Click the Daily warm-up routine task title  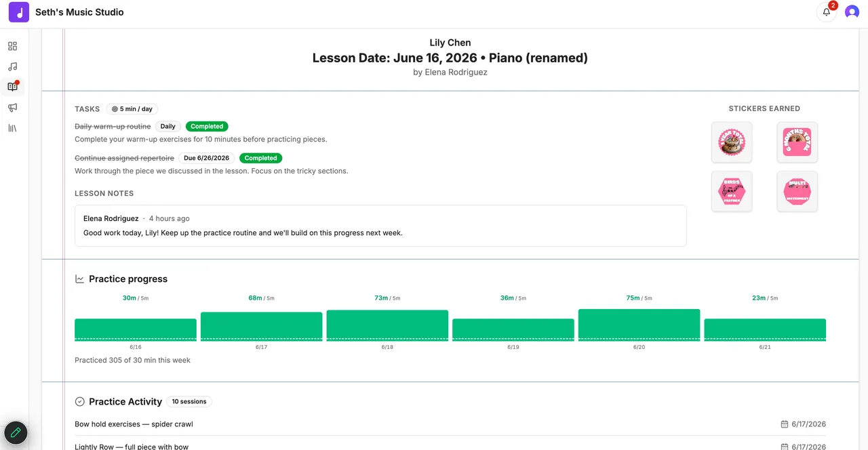coord(113,126)
